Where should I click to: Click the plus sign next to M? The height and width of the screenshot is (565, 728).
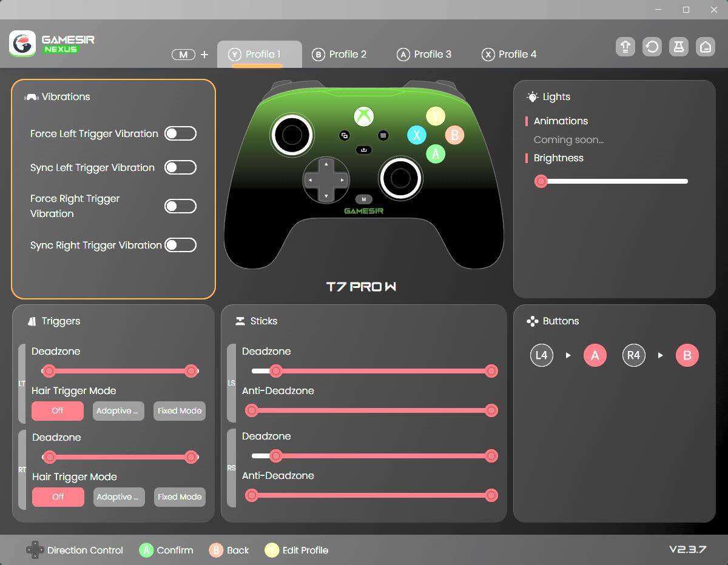point(204,55)
